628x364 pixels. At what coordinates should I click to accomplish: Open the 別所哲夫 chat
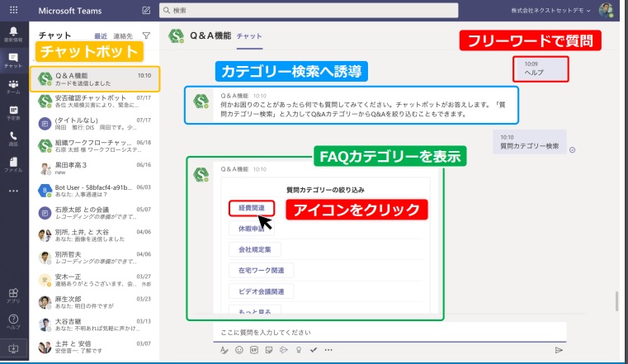click(95, 258)
